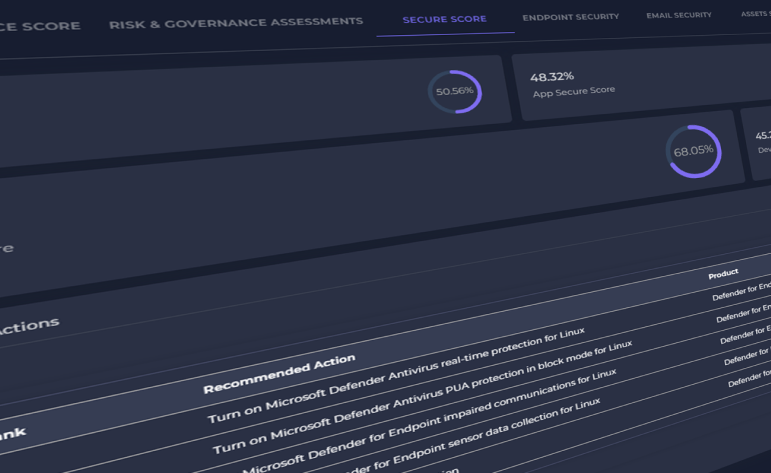The image size is (771, 473).
Task: Open the PUA protection in block mode action
Action: [422, 397]
